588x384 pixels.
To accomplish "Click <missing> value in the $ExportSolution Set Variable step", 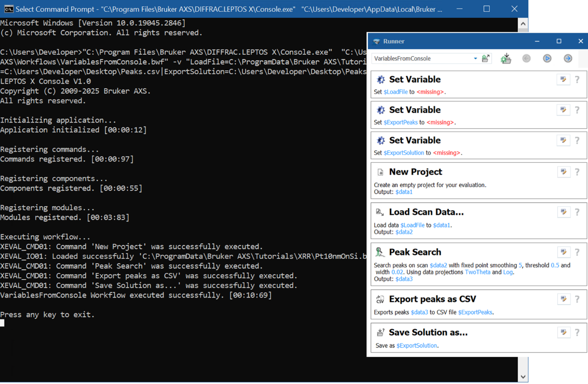I will (447, 153).
